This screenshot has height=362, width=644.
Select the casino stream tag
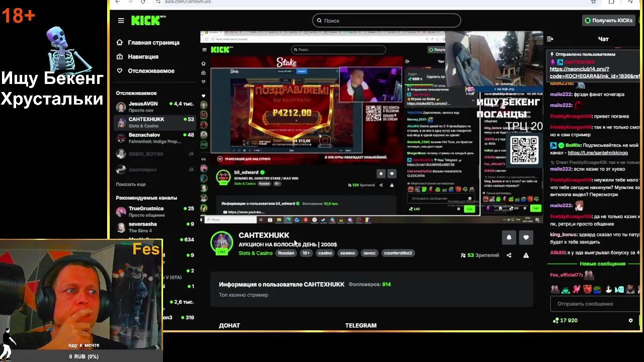[325, 253]
